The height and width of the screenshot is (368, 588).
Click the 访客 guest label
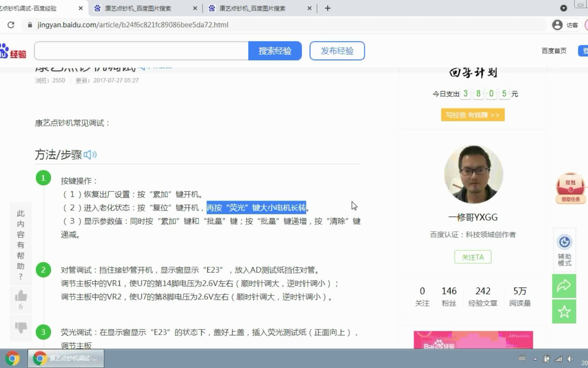[x=572, y=25]
